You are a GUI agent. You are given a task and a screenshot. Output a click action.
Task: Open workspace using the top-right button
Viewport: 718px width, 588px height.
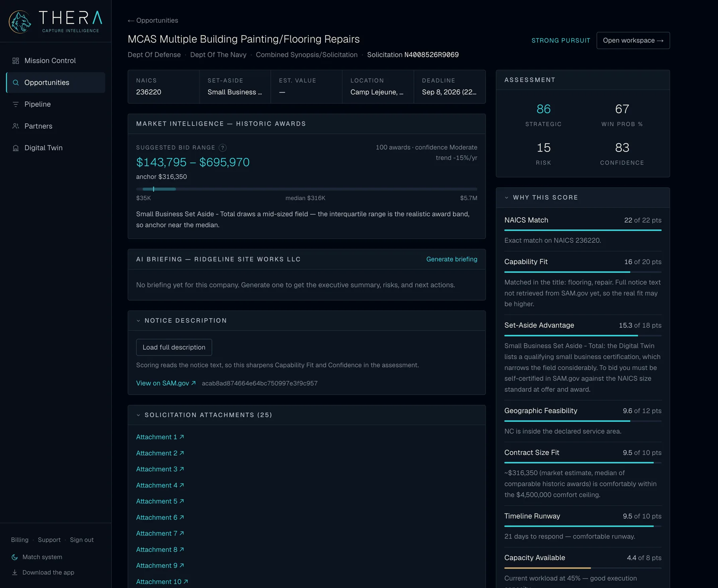[x=633, y=40]
